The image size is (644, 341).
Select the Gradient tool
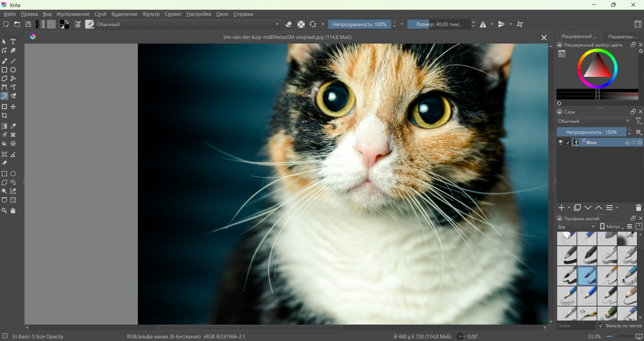[5, 126]
